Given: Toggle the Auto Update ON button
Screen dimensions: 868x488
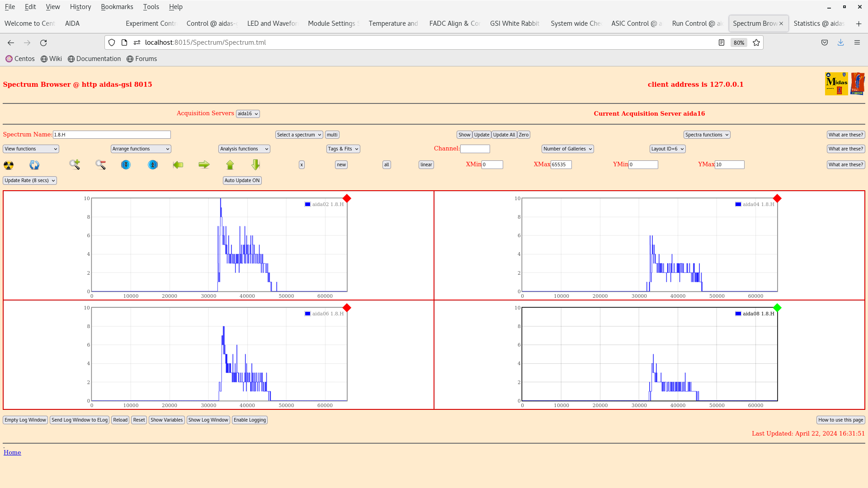Looking at the screenshot, I should pyautogui.click(x=242, y=180).
